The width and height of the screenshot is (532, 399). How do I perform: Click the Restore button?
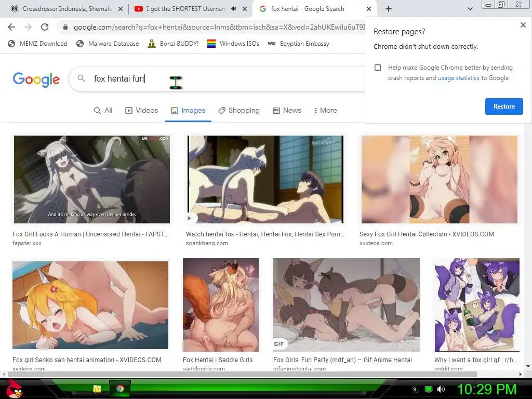click(x=504, y=107)
